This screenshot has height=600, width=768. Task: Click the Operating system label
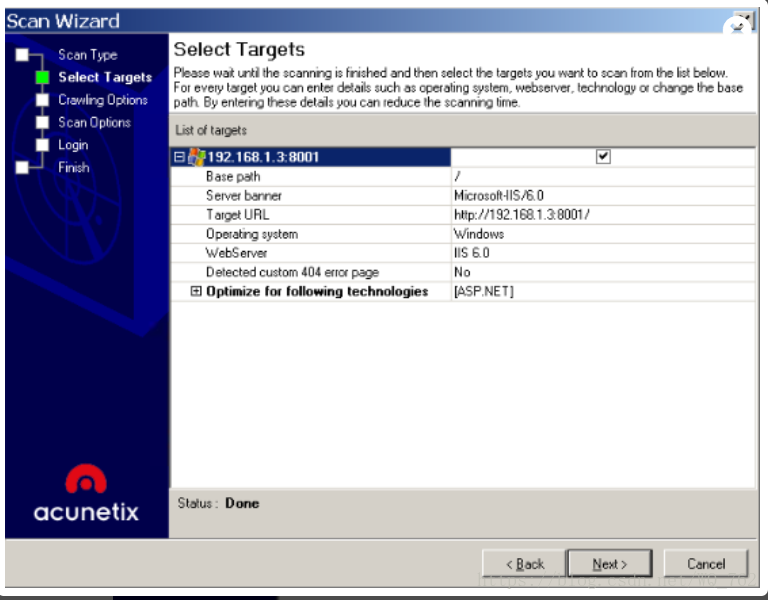252,234
